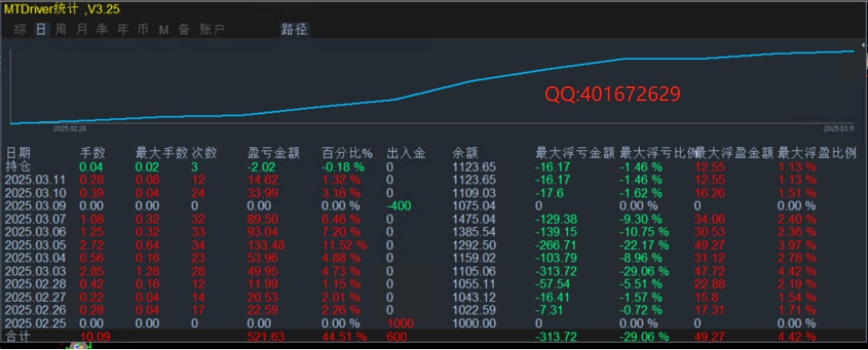Click the 最大浮盈比例 column header

tap(817, 153)
